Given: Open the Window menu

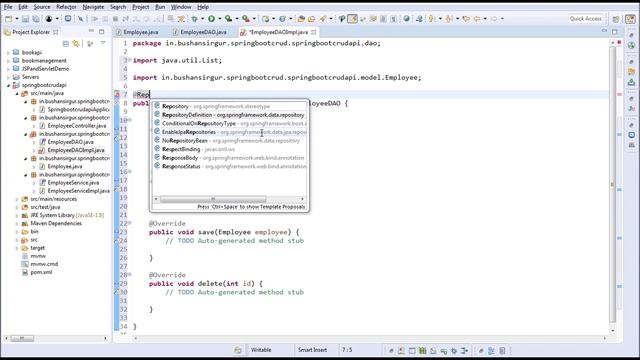Looking at the screenshot, I should tap(181, 7).
